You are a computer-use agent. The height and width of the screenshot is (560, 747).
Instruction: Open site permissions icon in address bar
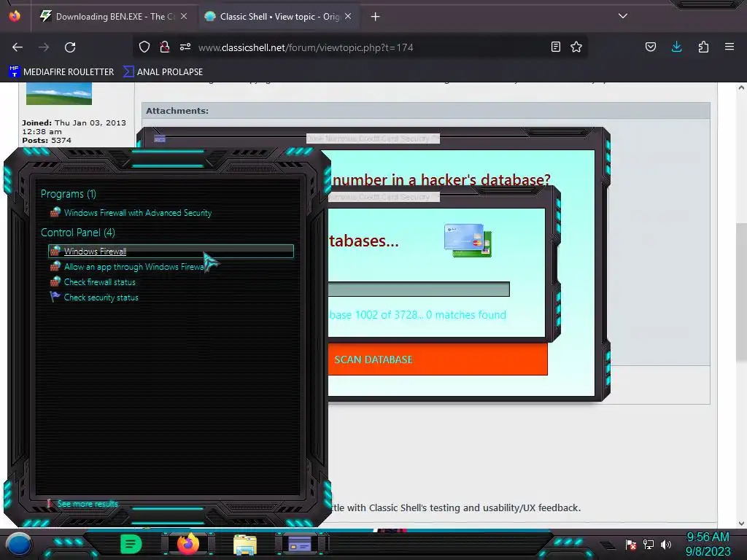coord(185,47)
